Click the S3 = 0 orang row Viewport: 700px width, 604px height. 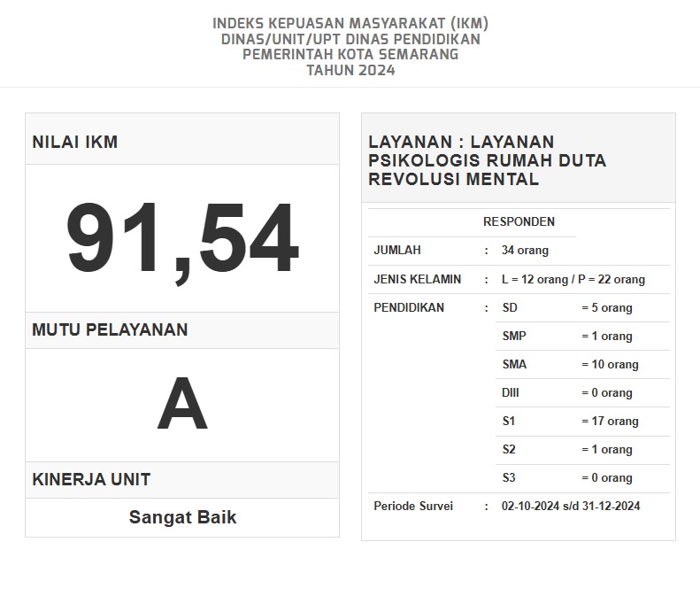click(x=566, y=478)
